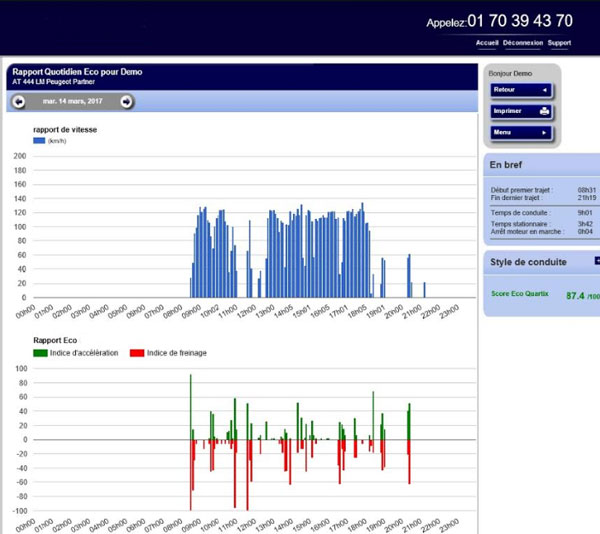Click the date field mar. 14 mars, 2017
This screenshot has width=600, height=534.
click(72, 101)
